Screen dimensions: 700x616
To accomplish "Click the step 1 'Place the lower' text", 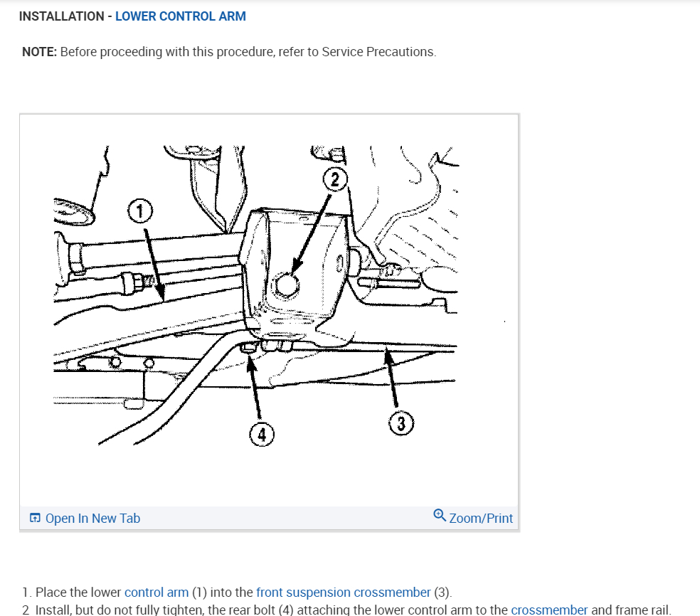I will (x=78, y=593).
